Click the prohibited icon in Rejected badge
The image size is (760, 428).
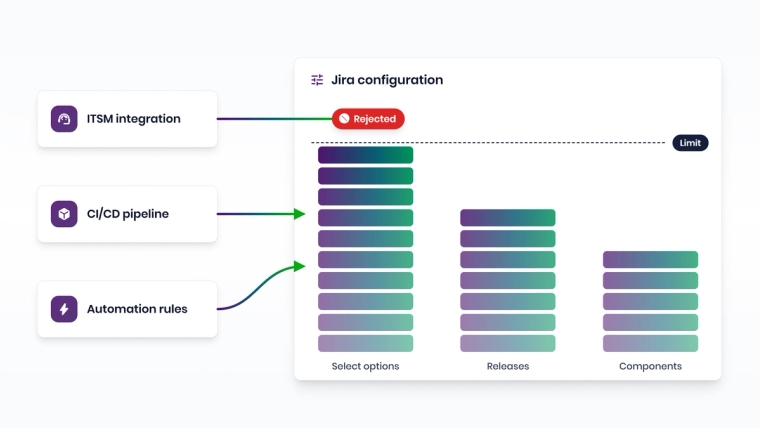coord(344,119)
